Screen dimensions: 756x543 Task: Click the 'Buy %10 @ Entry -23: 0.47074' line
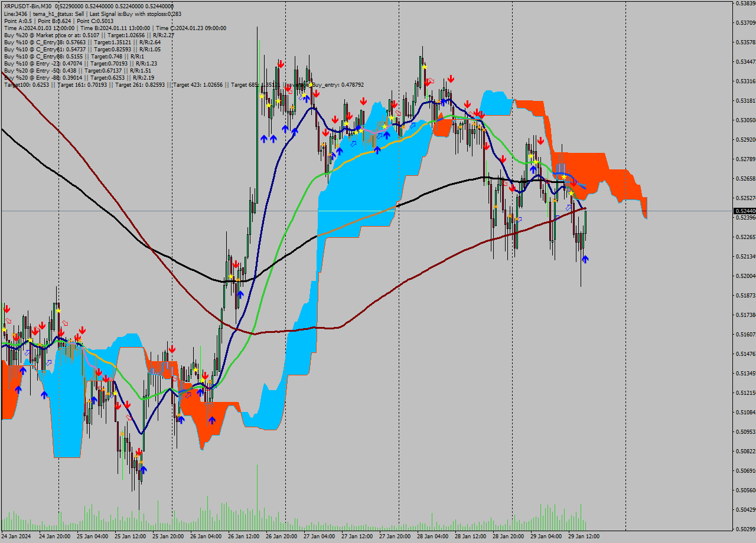pos(80,63)
